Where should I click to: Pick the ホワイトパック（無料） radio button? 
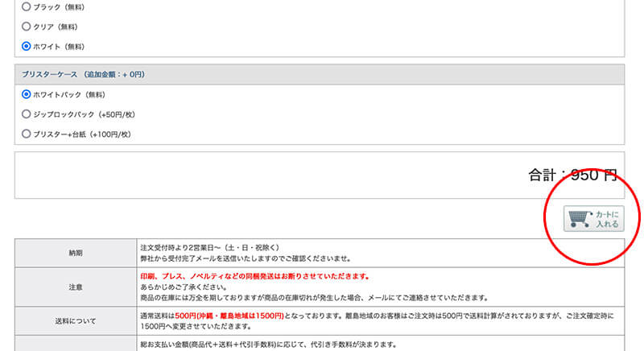[26, 94]
